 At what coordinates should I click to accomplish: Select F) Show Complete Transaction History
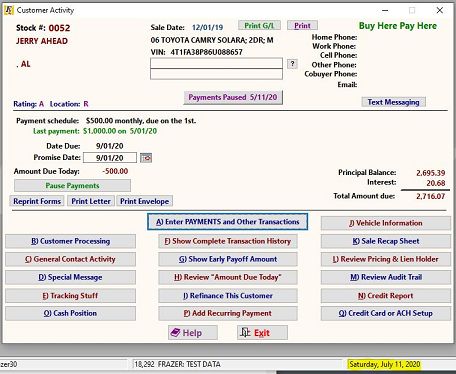[228, 241]
